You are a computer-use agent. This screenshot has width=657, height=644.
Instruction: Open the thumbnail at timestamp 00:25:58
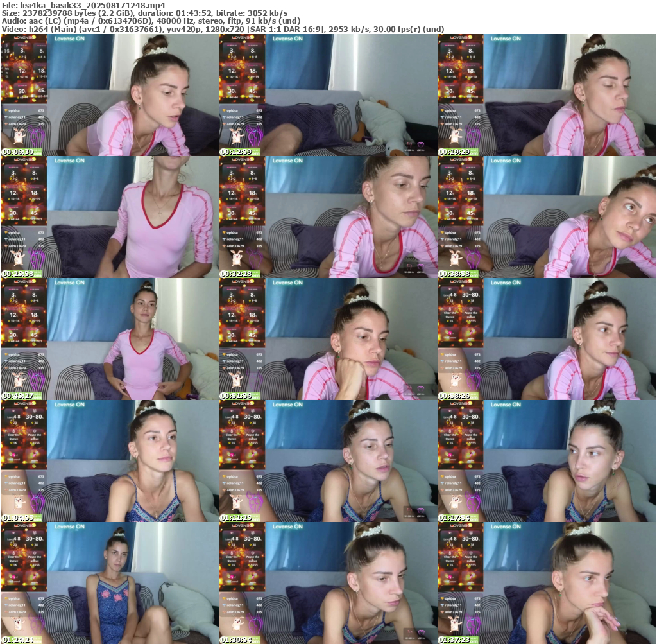point(110,217)
